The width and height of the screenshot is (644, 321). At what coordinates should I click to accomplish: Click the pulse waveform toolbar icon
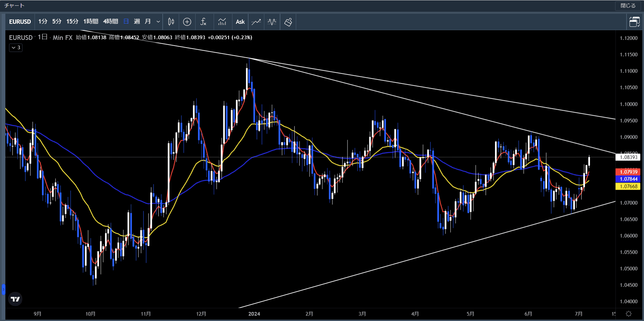click(272, 22)
